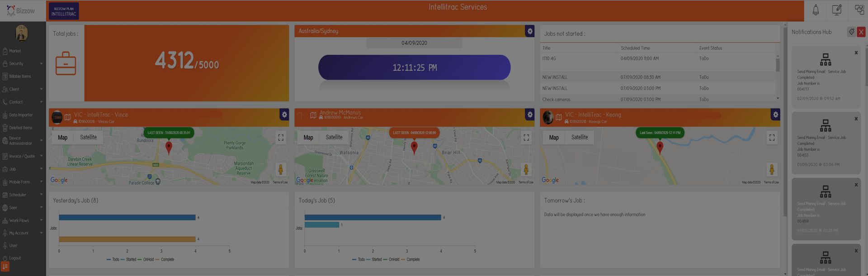This screenshot has height=276, width=868.
Task: Click red location pin on Andrew McManus map
Action: click(414, 148)
